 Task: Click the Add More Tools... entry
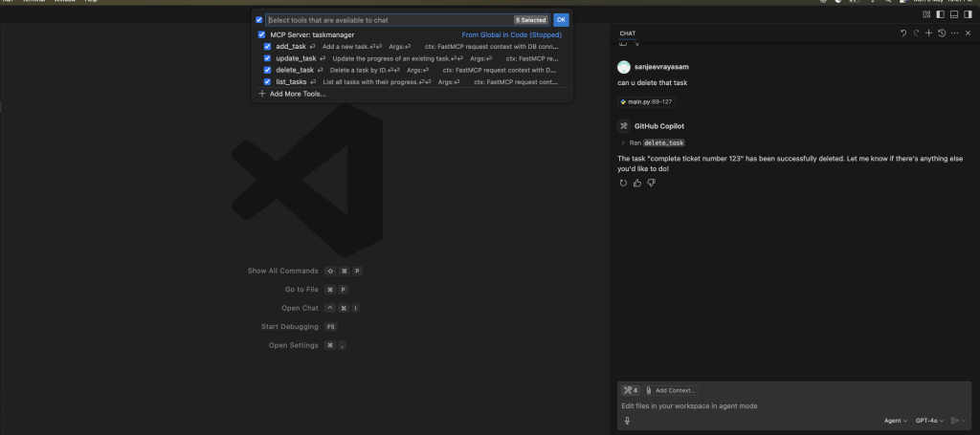click(x=298, y=94)
